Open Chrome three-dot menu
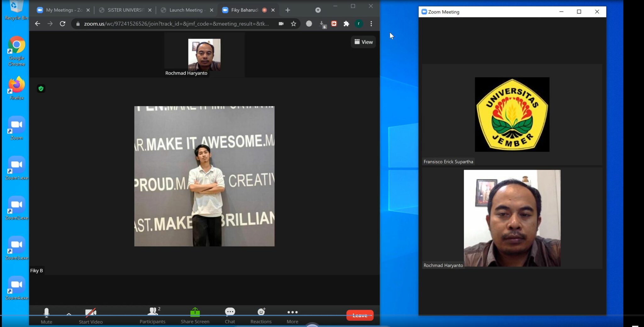This screenshot has height=327, width=644. click(x=371, y=24)
